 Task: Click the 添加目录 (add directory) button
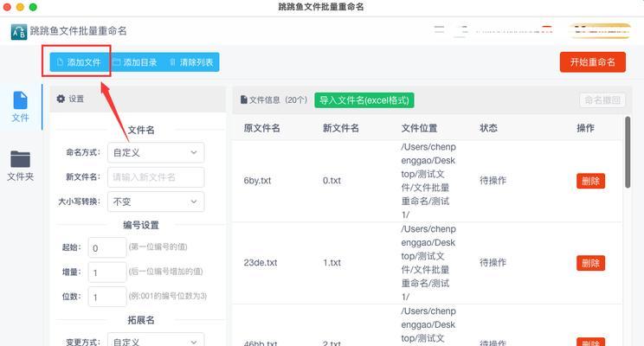click(135, 62)
